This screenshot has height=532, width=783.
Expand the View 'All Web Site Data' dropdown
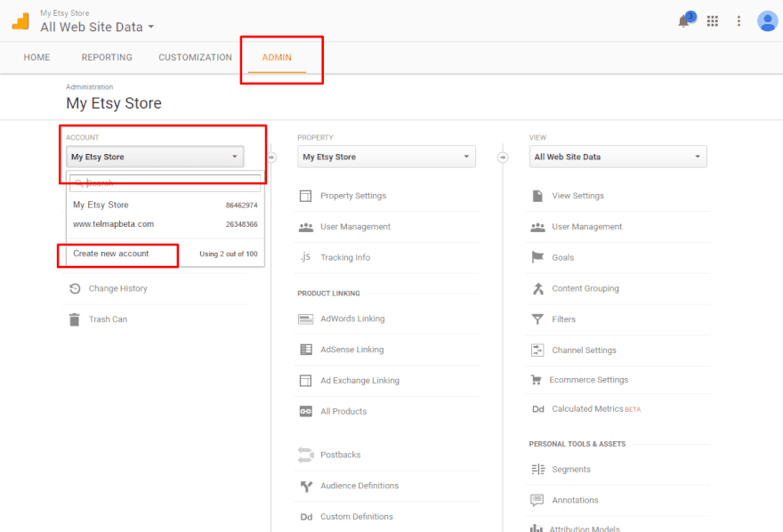coord(618,157)
